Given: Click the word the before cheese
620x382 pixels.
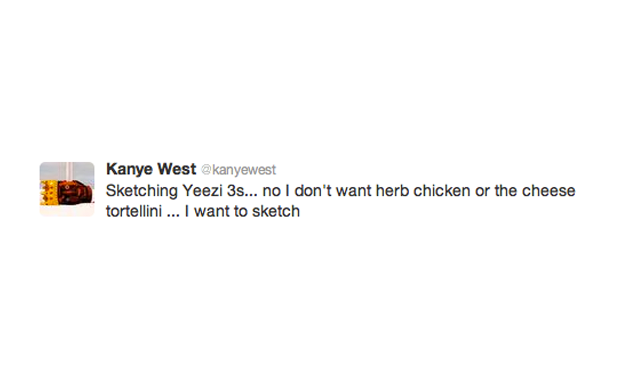Looking at the screenshot, I should pos(506,191).
